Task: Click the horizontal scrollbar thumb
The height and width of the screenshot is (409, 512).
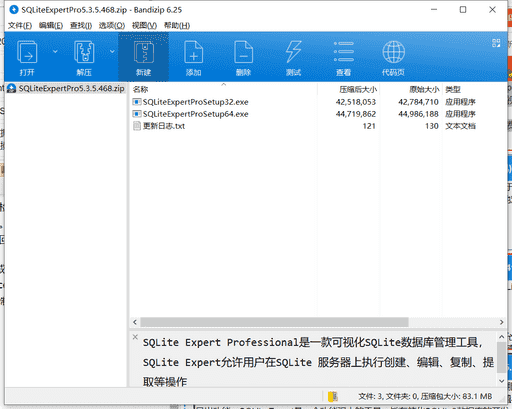Action: point(274,322)
